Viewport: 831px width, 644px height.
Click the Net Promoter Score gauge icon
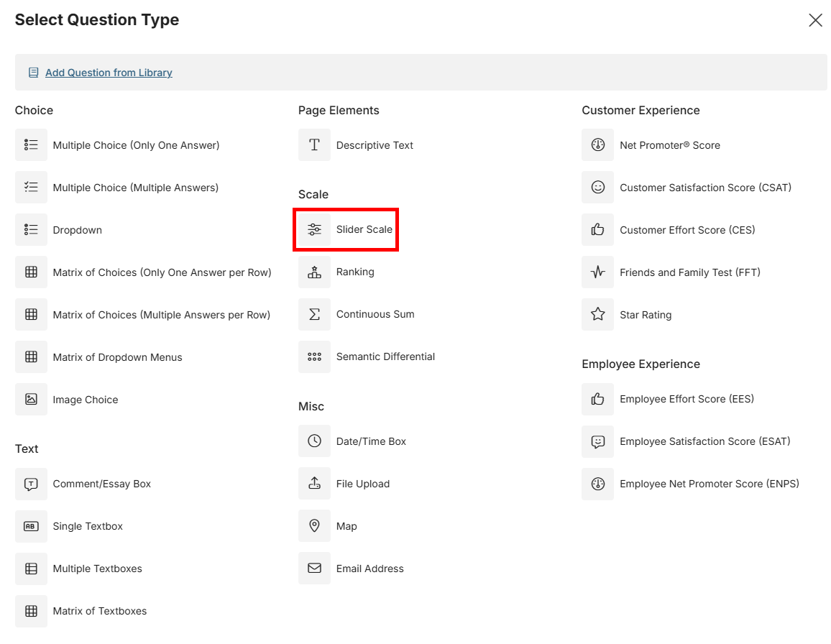click(x=598, y=144)
